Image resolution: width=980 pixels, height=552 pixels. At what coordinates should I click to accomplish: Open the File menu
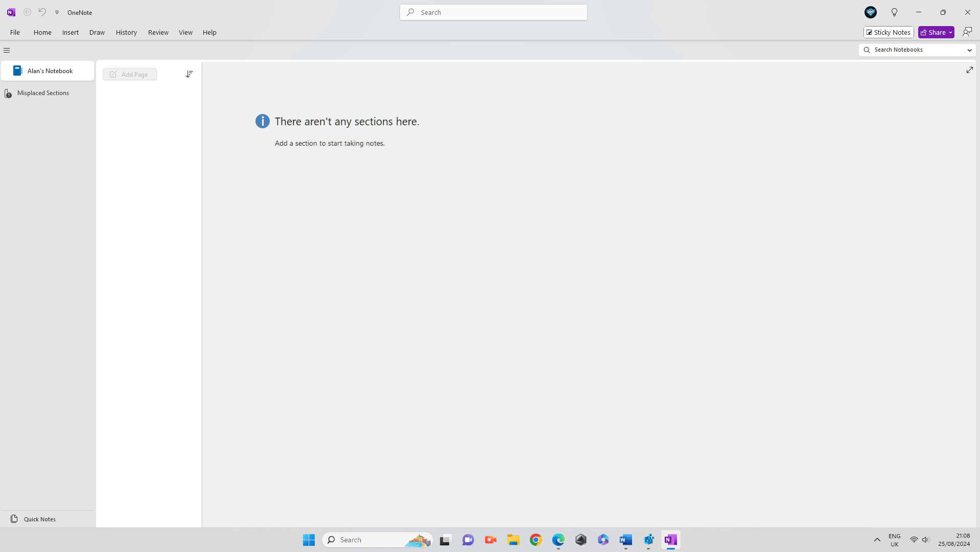(x=15, y=32)
